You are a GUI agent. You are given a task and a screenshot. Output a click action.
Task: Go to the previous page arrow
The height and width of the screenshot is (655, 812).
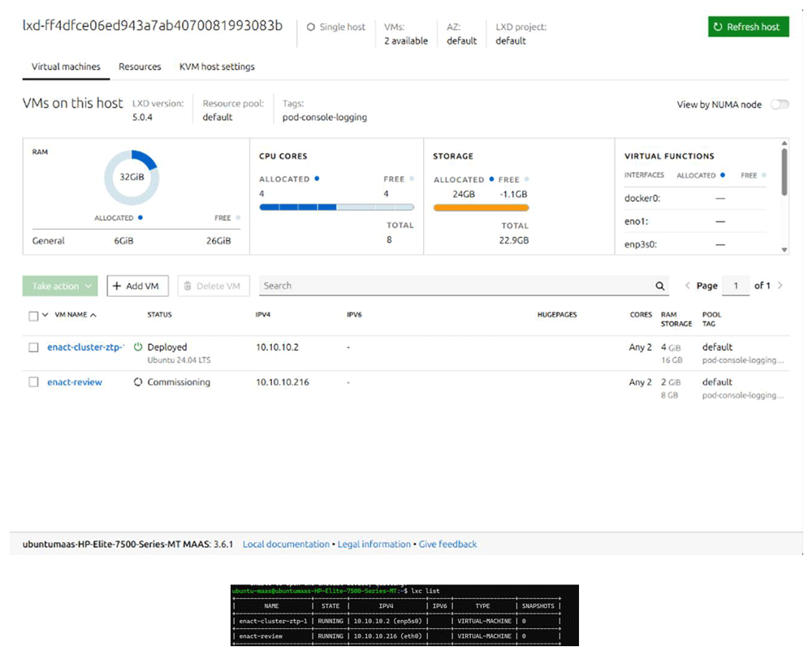pos(687,286)
